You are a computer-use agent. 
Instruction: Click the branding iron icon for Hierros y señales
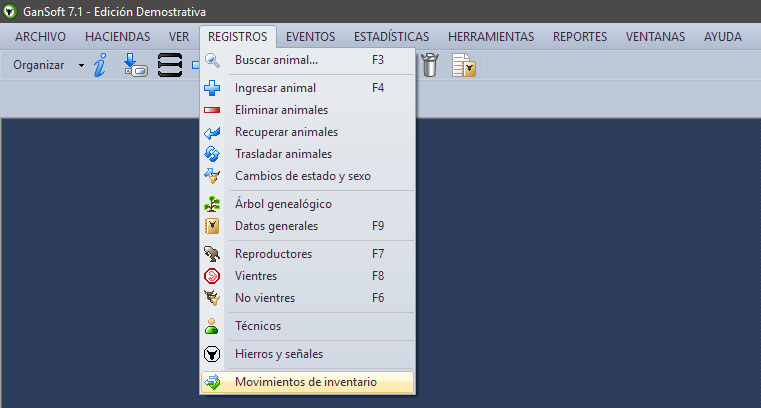(212, 354)
